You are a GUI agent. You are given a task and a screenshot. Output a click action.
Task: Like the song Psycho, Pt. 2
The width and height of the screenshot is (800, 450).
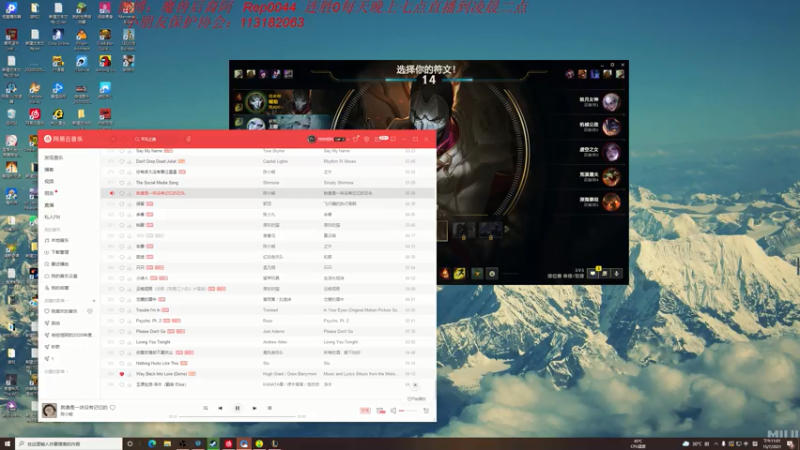point(121,321)
